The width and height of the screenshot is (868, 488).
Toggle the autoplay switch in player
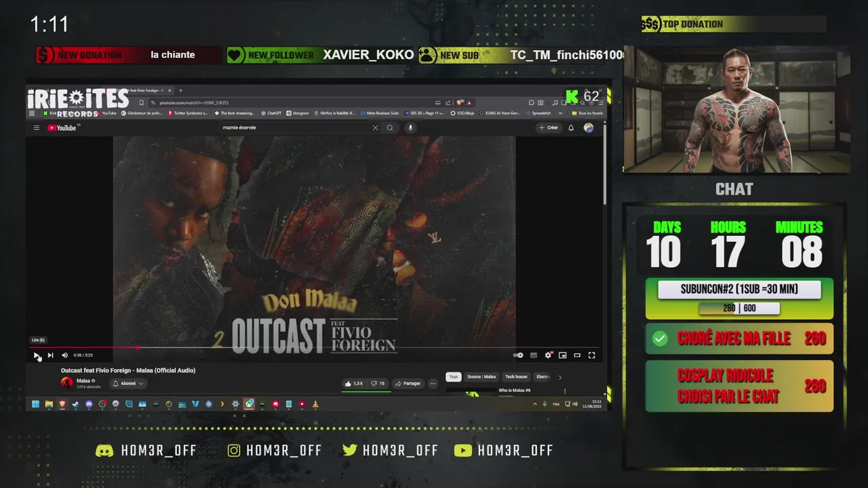pos(519,355)
